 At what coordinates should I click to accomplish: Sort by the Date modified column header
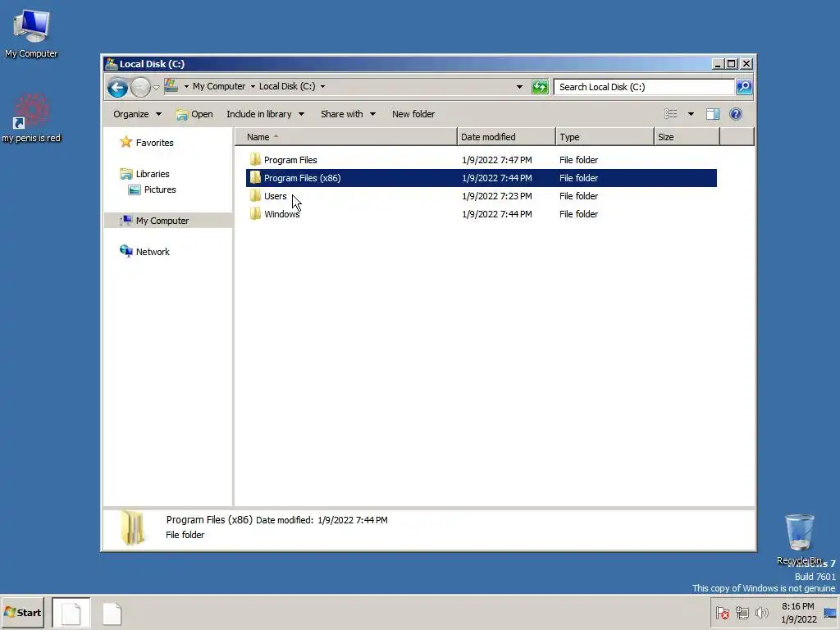point(506,137)
